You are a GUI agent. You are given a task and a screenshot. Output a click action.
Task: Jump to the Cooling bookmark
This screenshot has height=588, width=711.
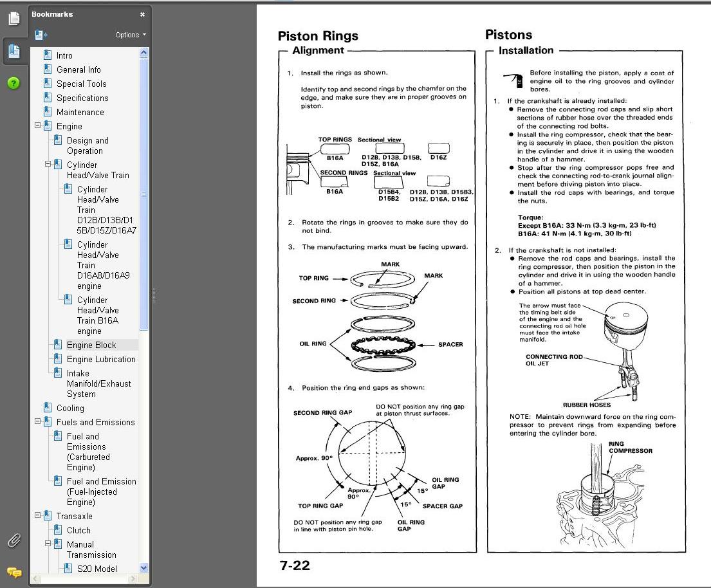click(x=70, y=408)
